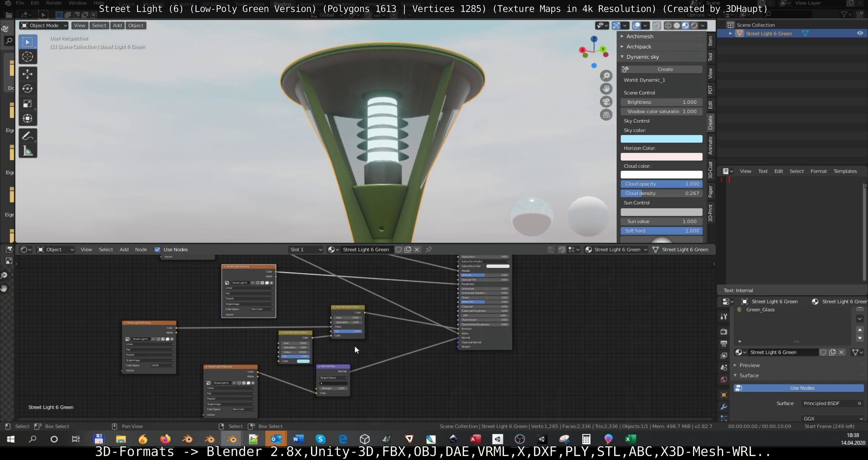Select the Annotate pencil tool
Image resolution: width=868 pixels, height=460 pixels.
28,136
